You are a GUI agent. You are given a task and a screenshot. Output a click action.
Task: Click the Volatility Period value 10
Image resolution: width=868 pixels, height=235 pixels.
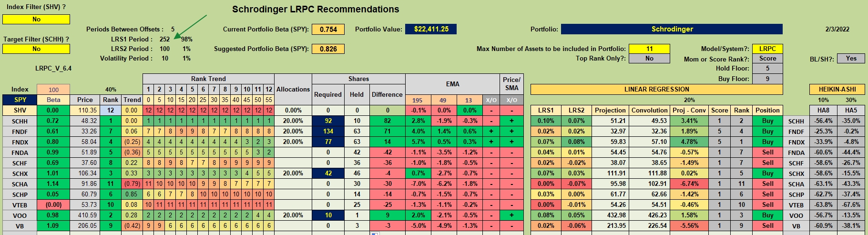(x=164, y=58)
